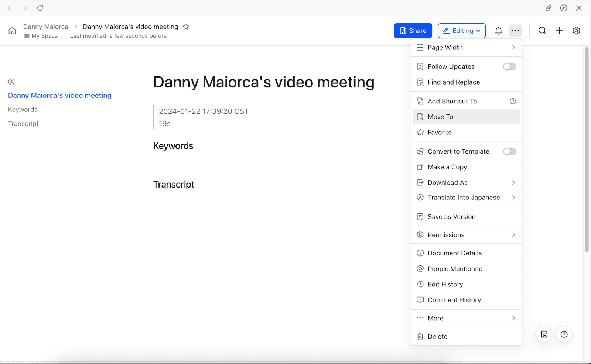Viewport: 591px width, 364px height.
Task: Open compass browser icon in top bar
Action: (x=563, y=8)
